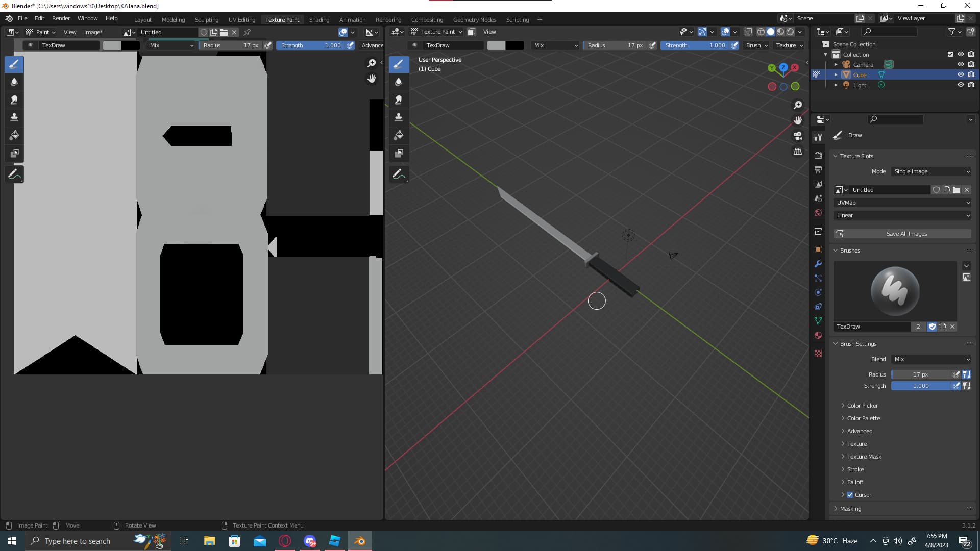
Task: Click the primary color swatch in the image editor header
Action: pos(112,45)
